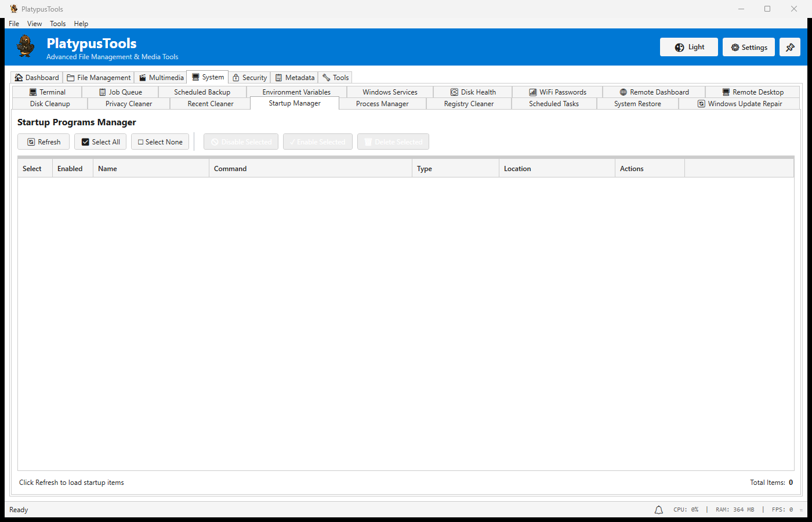Sort list by Name column header
Viewport: 812px width, 522px height.
click(107, 169)
